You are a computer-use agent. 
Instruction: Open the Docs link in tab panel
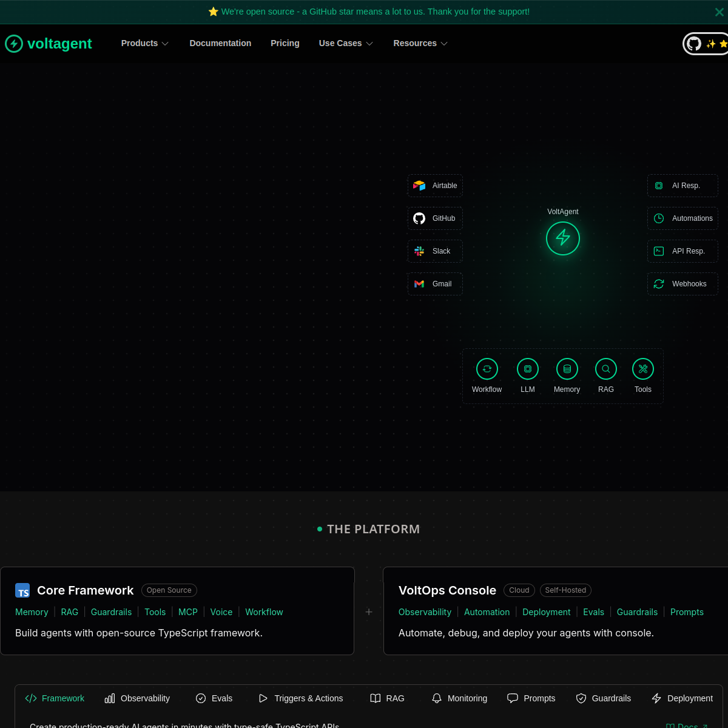(687, 726)
